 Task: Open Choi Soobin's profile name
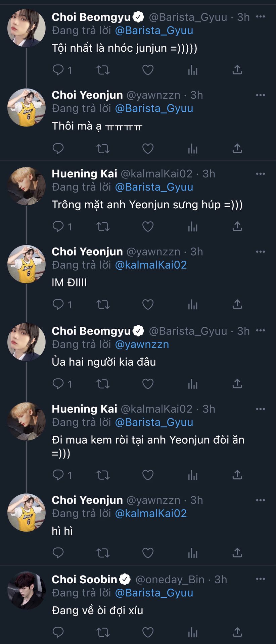pos(84,579)
